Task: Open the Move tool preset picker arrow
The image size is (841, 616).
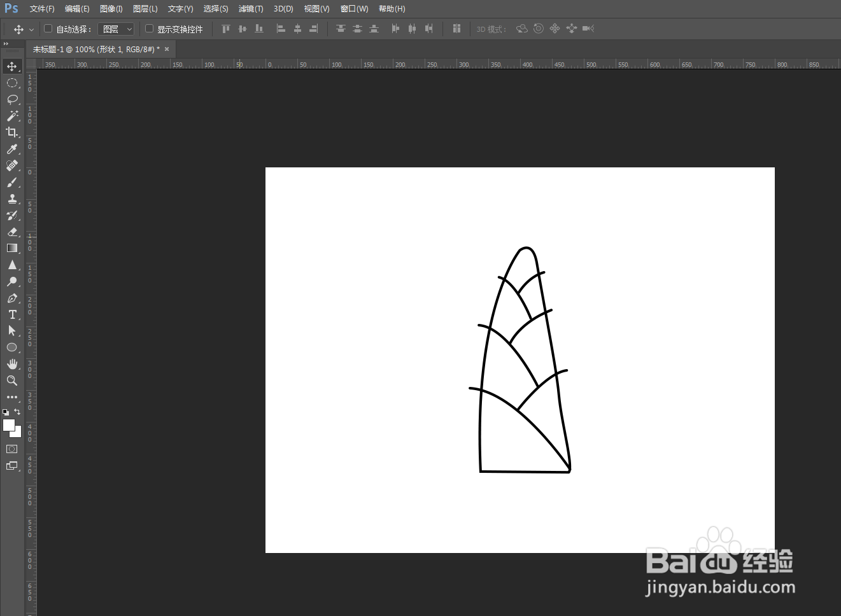Action: point(31,30)
